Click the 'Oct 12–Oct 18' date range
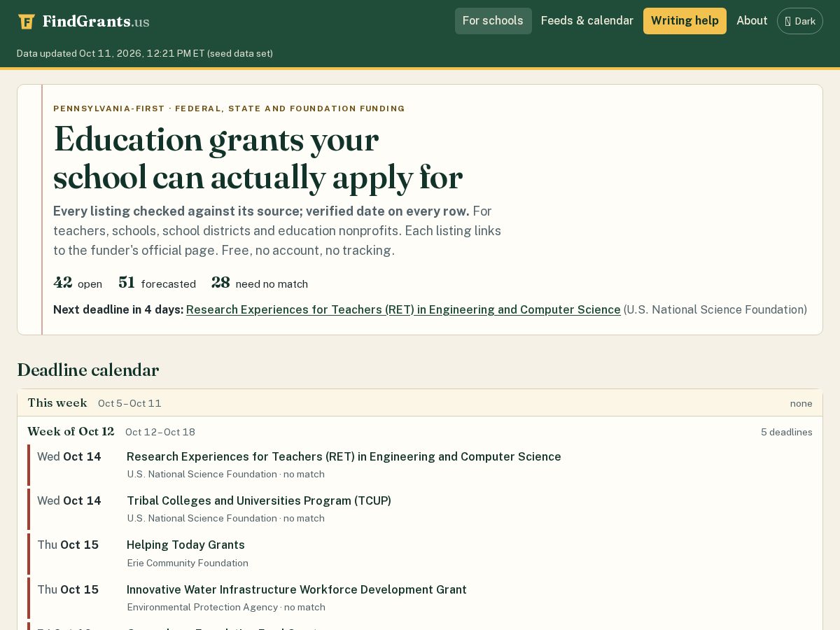 [160, 432]
